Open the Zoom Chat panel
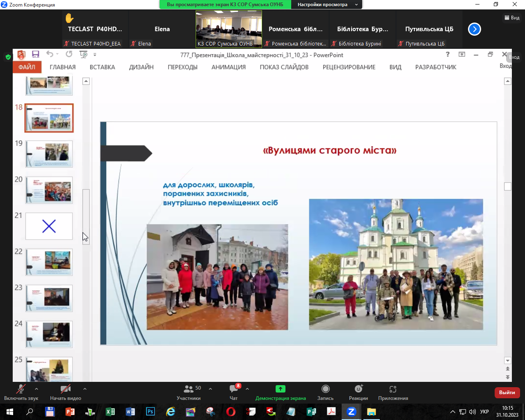This screenshot has width=525, height=420. pos(234,389)
